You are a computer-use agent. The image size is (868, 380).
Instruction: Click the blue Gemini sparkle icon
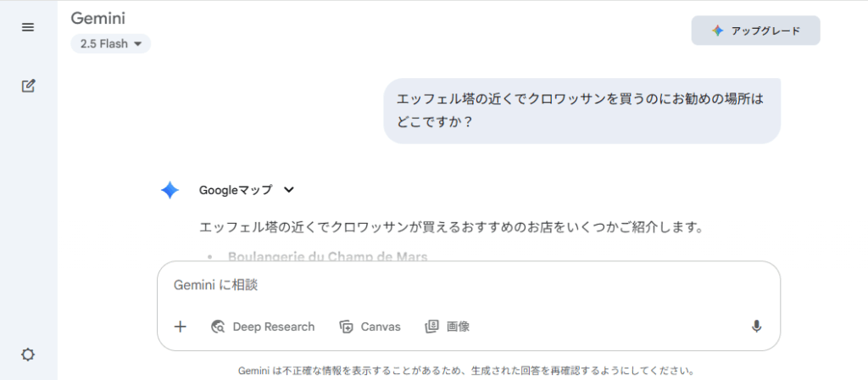click(170, 191)
